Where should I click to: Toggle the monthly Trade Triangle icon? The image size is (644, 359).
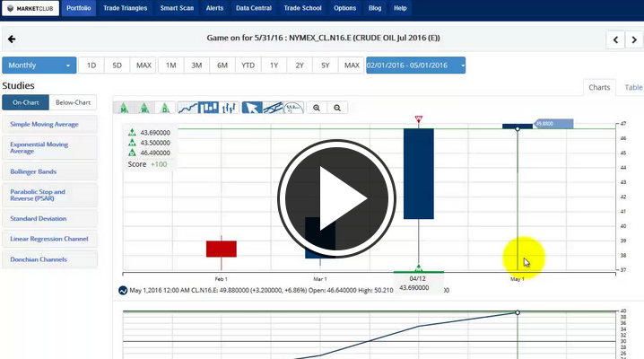(x=125, y=108)
